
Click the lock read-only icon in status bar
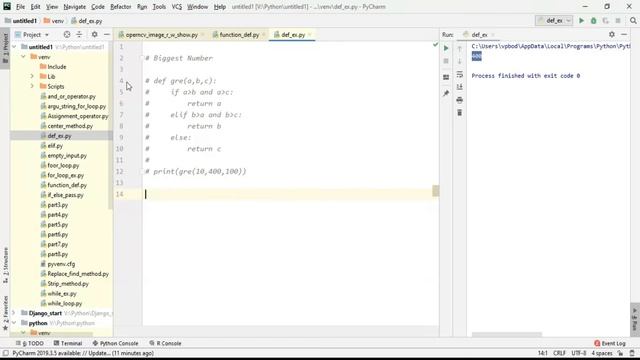coord(620,353)
